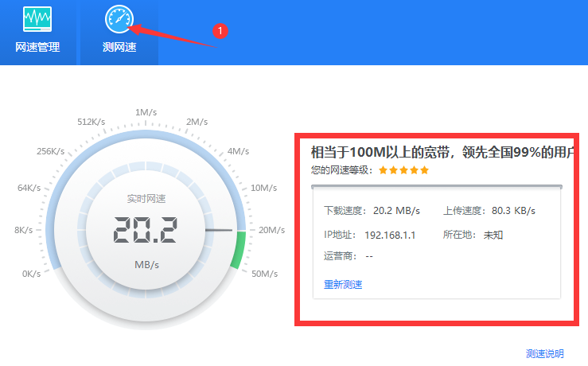Image resolution: width=588 pixels, height=366 pixels.
Task: Click the 重新测速 link to retest
Action: coord(343,285)
